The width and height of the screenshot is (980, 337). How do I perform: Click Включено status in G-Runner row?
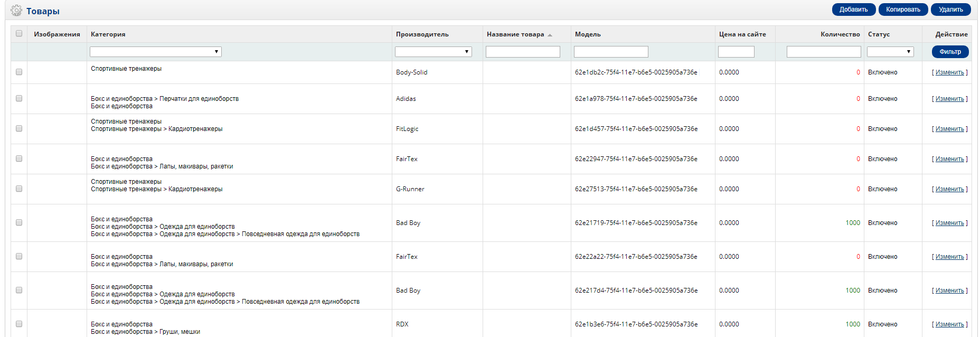[883, 189]
